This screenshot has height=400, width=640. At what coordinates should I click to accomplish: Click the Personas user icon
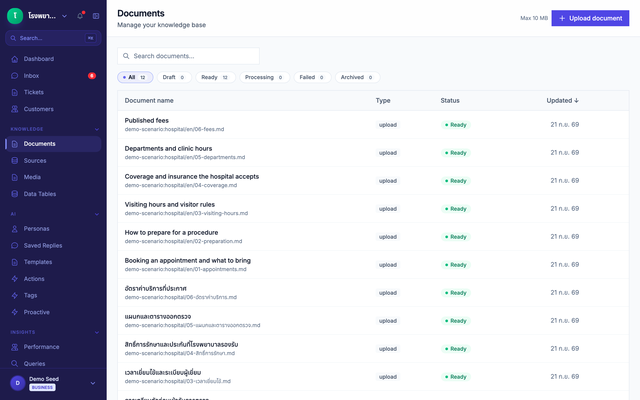tap(15, 229)
